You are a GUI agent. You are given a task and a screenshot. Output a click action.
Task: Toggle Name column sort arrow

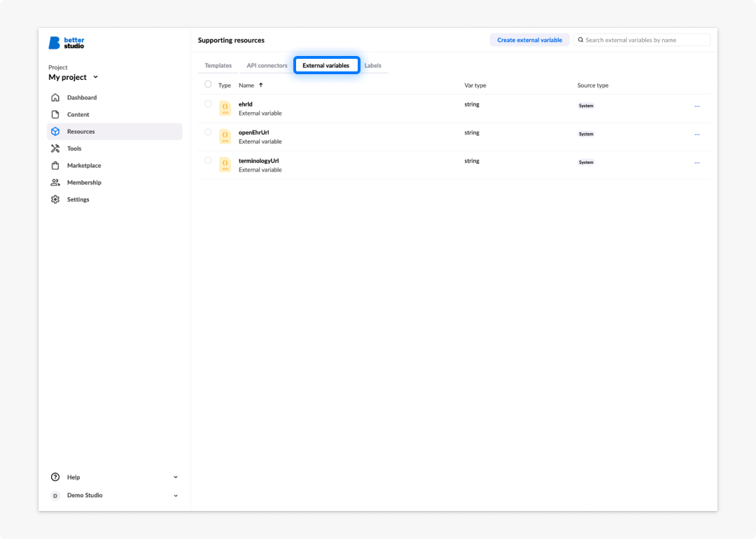[261, 85]
